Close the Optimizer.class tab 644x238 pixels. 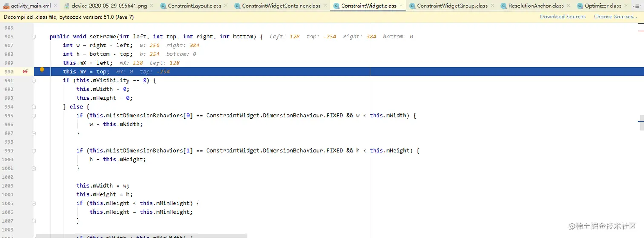pyautogui.click(x=626, y=6)
